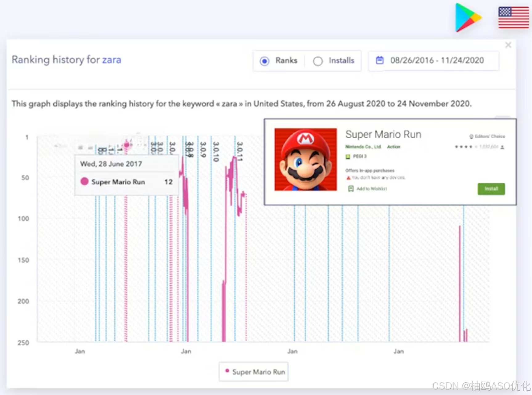532x395 pixels.
Task: Click the Super Mario Run title
Action: [x=383, y=135]
